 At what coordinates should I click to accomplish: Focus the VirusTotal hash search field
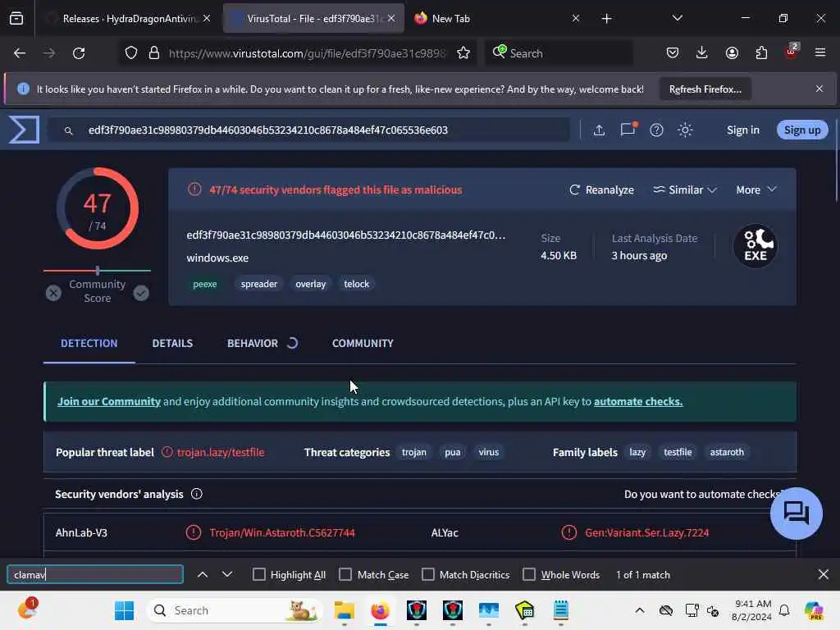[x=309, y=130]
